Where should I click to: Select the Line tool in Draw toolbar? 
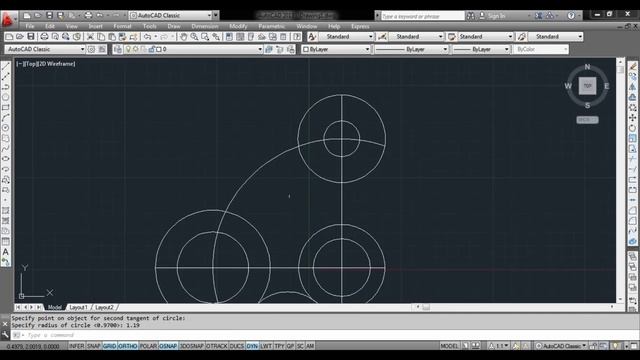pyautogui.click(x=6, y=66)
